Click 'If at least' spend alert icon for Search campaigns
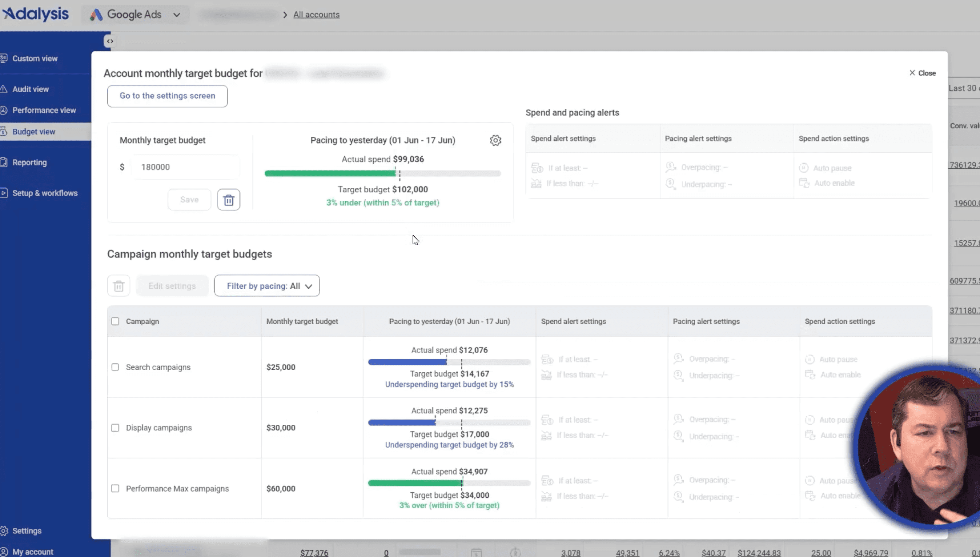 tap(547, 359)
